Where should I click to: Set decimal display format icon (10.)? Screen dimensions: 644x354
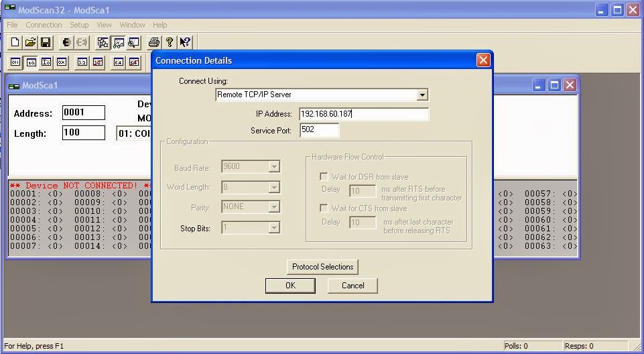click(x=31, y=62)
